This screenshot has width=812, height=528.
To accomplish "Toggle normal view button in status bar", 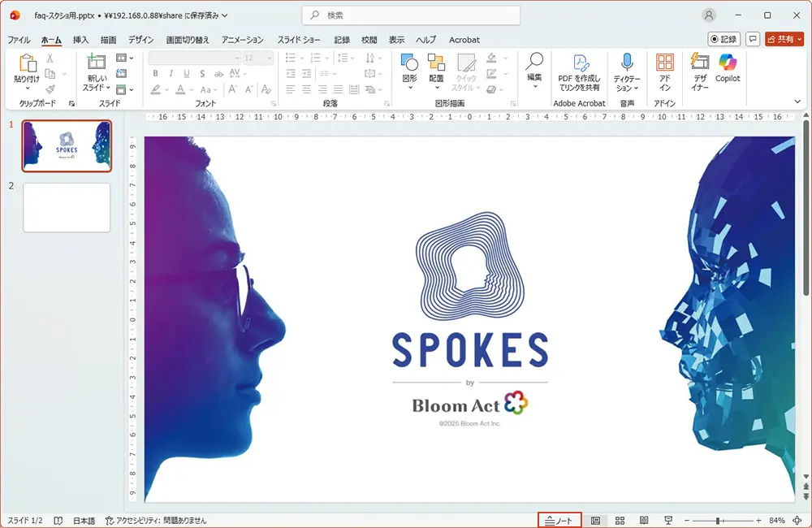I will (x=595, y=521).
